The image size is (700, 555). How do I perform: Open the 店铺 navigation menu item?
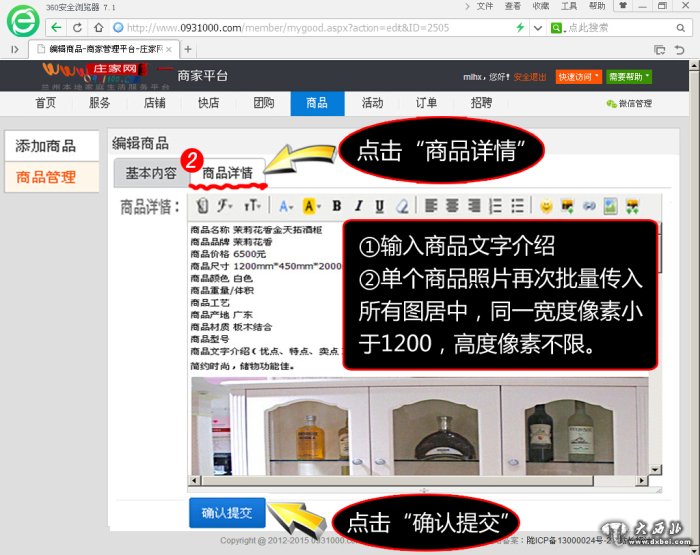click(x=154, y=103)
